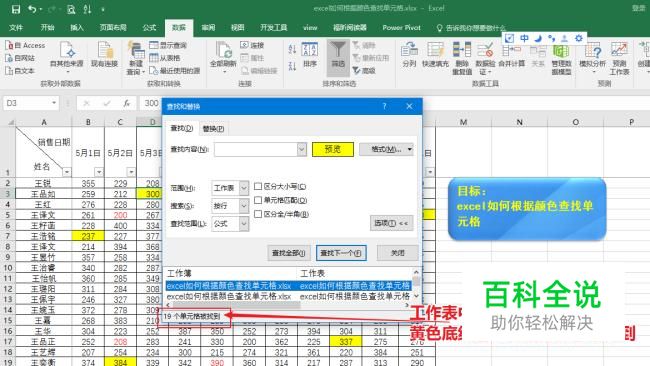650x366 pixels.
Task: Sort descending with the Z-A icon
Action: [292, 66]
